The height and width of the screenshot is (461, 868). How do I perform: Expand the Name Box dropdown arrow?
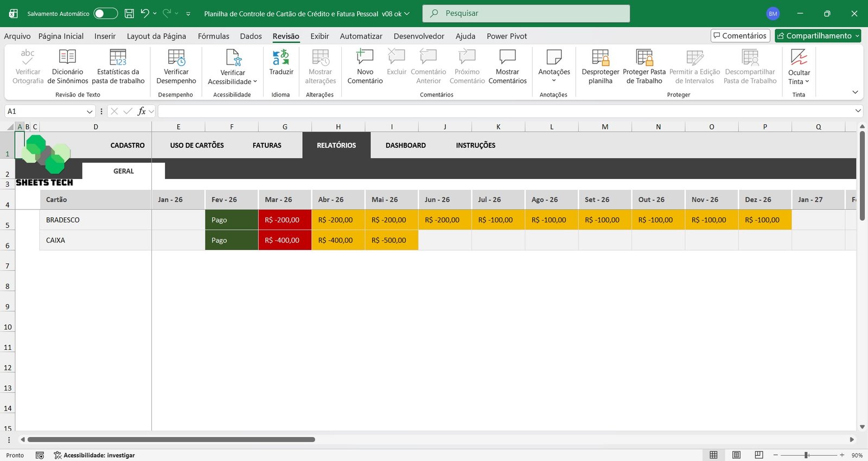click(90, 112)
